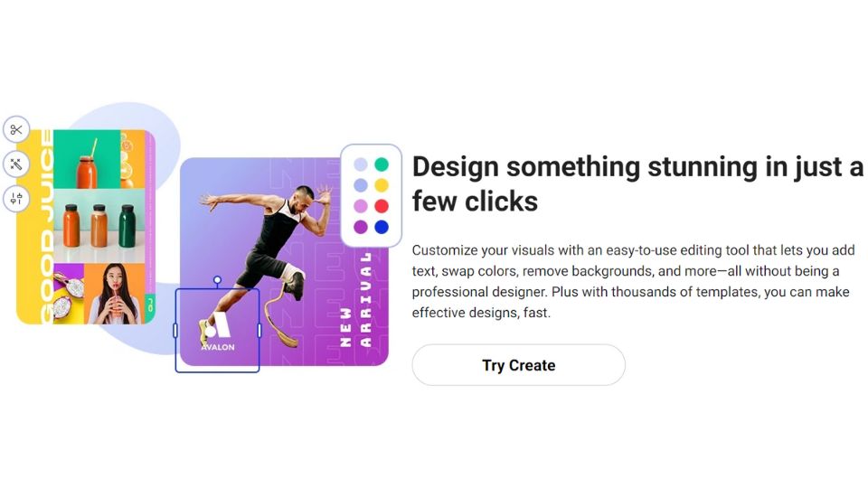This screenshot has width=868, height=488.
Task: Click the NEW ARRIVAL vertical text
Action: coord(355,300)
